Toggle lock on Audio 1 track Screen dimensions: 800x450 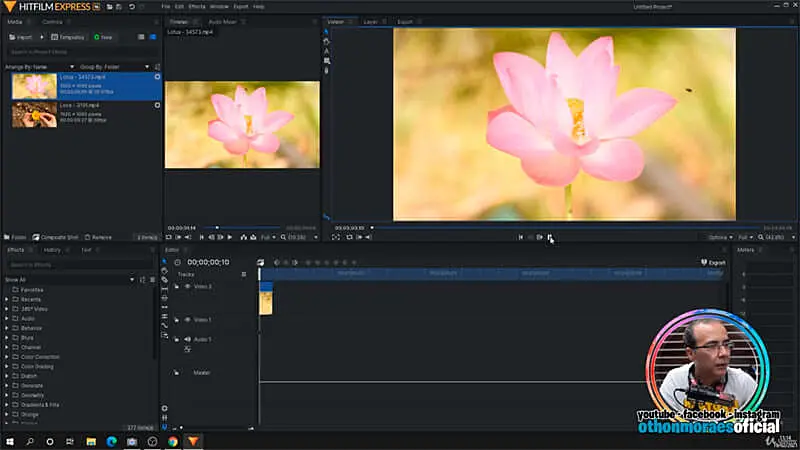(x=177, y=339)
